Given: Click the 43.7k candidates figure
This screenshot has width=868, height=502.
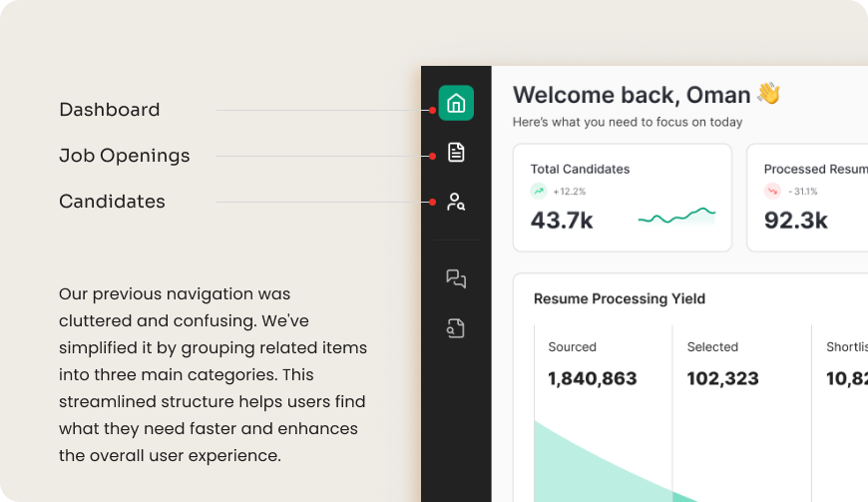Looking at the screenshot, I should (562, 221).
